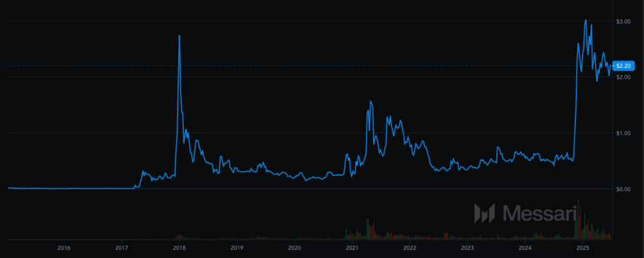This screenshot has height=258, width=644.
Task: Click the $1.00 price axis label
Action: click(x=622, y=133)
